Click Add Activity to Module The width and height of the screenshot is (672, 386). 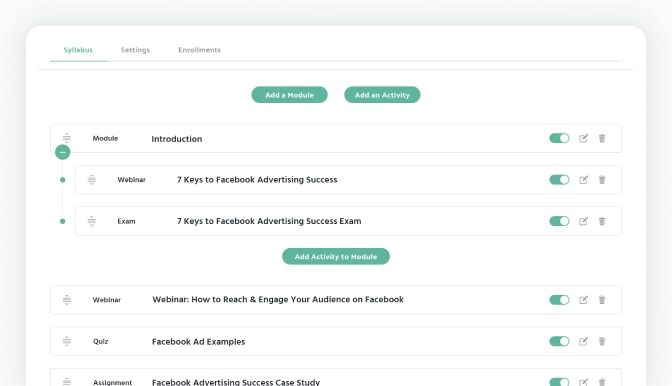336,256
